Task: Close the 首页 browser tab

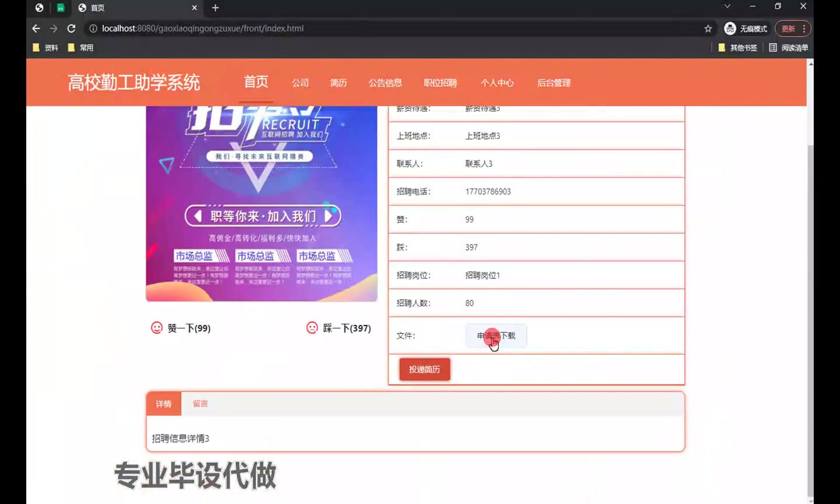Action: (x=194, y=8)
